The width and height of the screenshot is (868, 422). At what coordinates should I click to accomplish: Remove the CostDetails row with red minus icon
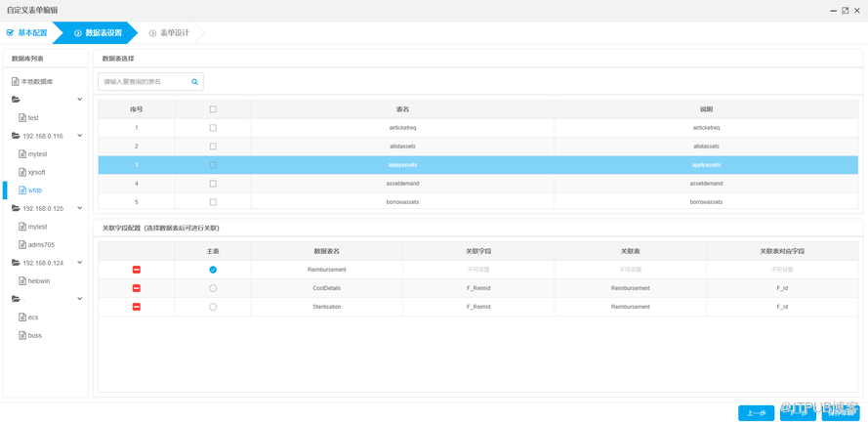[136, 288]
